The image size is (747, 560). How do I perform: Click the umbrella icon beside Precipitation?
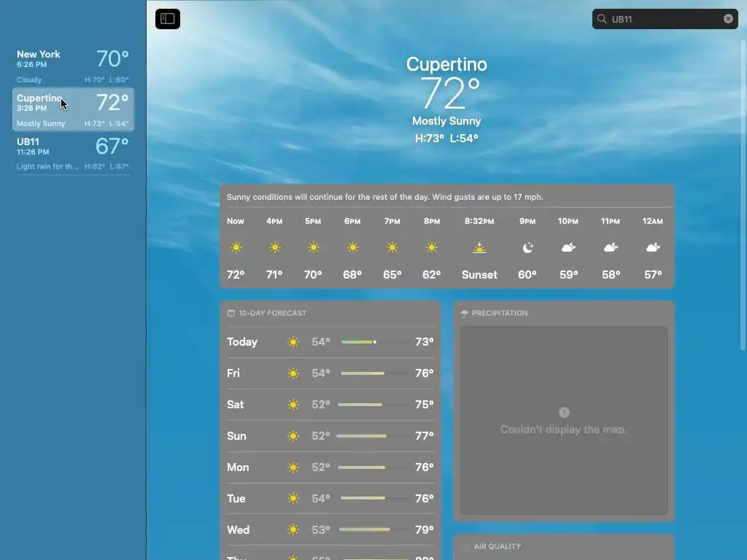click(x=465, y=314)
